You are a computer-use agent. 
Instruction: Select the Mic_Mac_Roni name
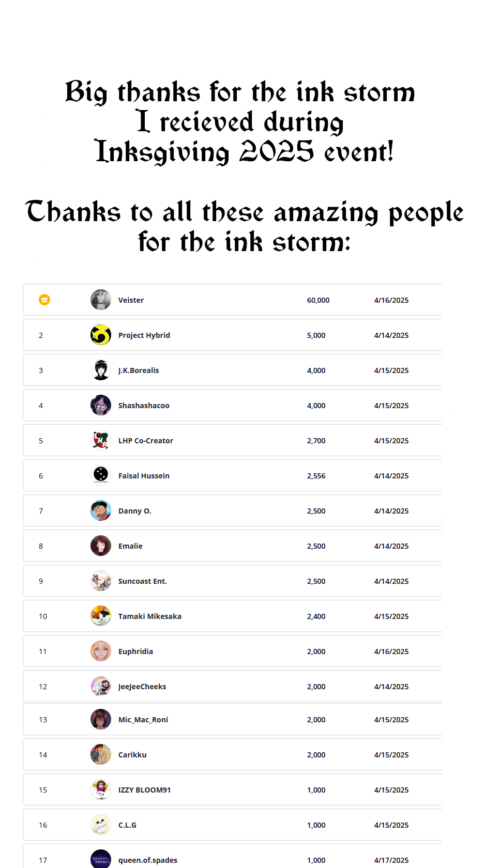point(143,720)
